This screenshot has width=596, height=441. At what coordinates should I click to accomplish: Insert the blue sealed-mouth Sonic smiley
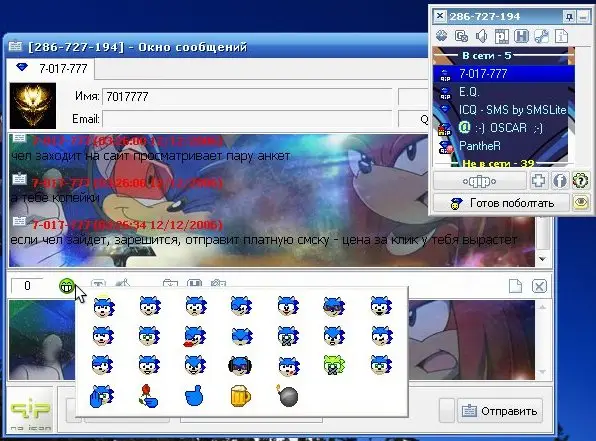[288, 336]
